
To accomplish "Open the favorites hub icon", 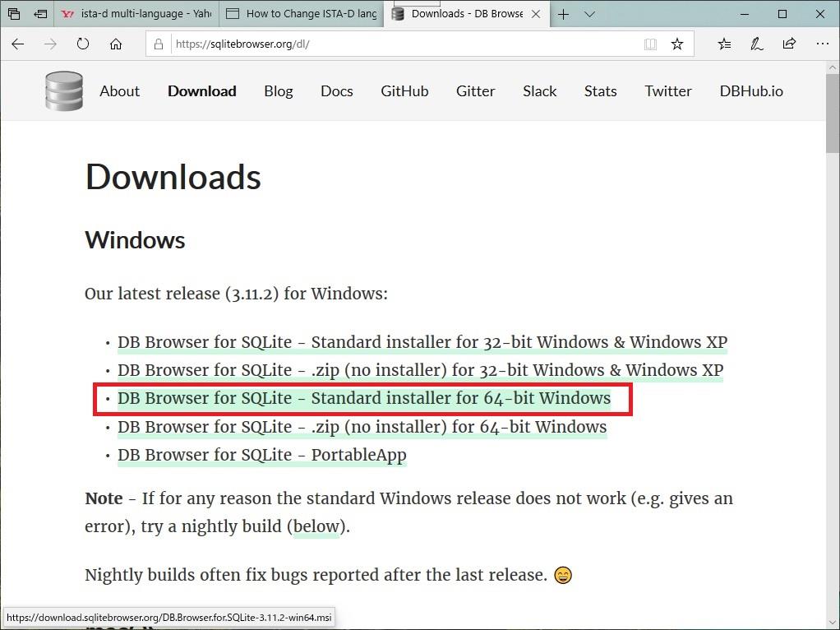I will (724, 44).
